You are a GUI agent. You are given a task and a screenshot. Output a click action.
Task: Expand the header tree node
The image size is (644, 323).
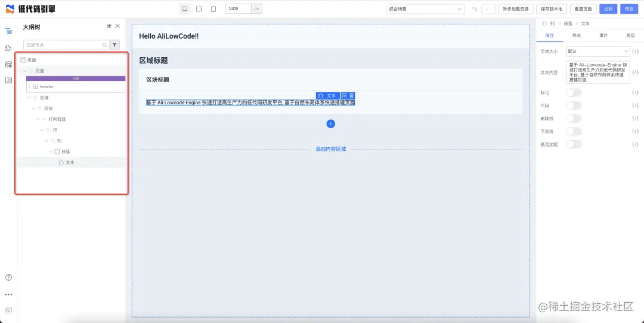[29, 86]
